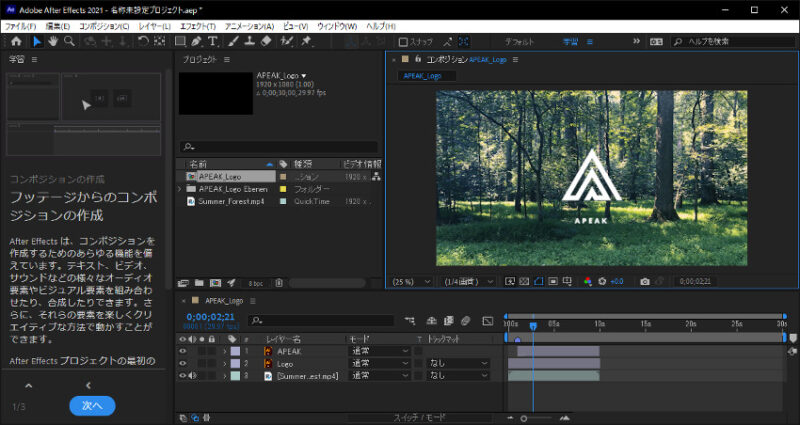Select the Hand tool
Screen dimensions: 800x425
pyautogui.click(x=53, y=41)
